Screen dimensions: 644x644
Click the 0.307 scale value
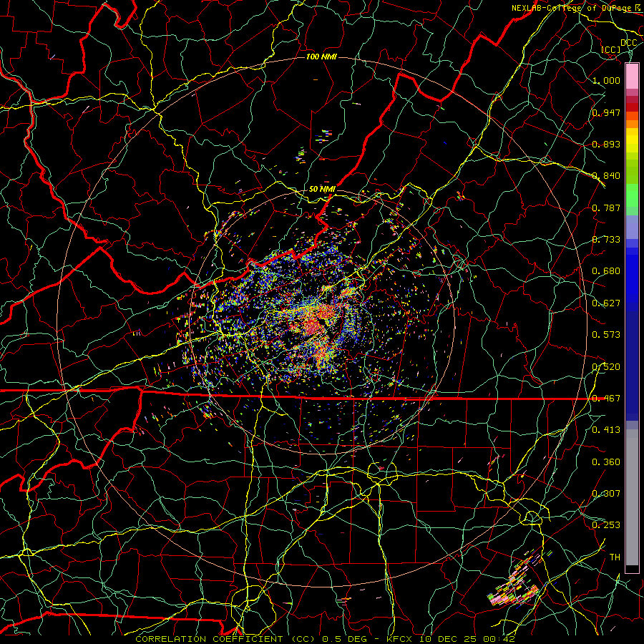[606, 494]
